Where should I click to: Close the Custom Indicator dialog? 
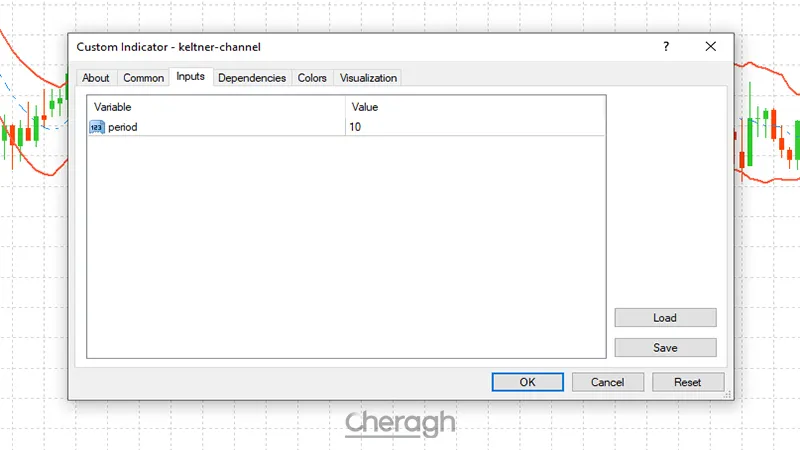(x=710, y=47)
